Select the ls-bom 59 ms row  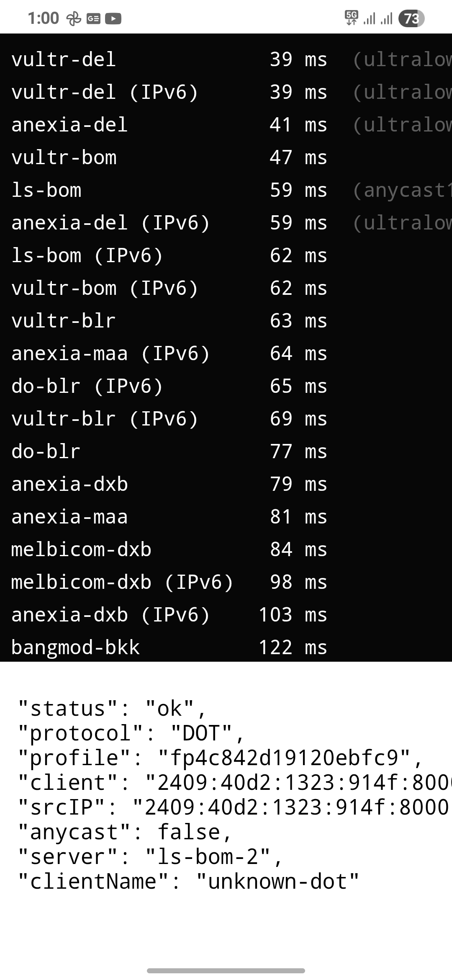[226, 190]
